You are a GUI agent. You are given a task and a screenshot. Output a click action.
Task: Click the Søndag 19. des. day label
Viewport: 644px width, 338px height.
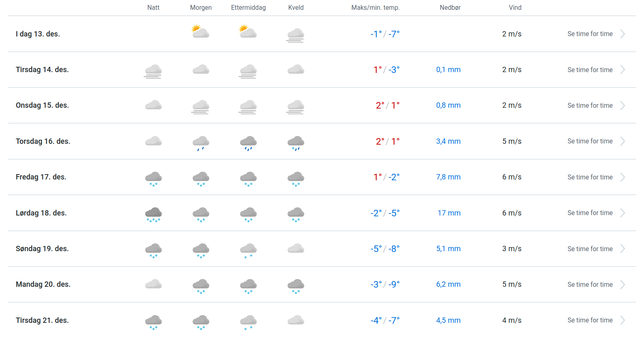tap(42, 249)
